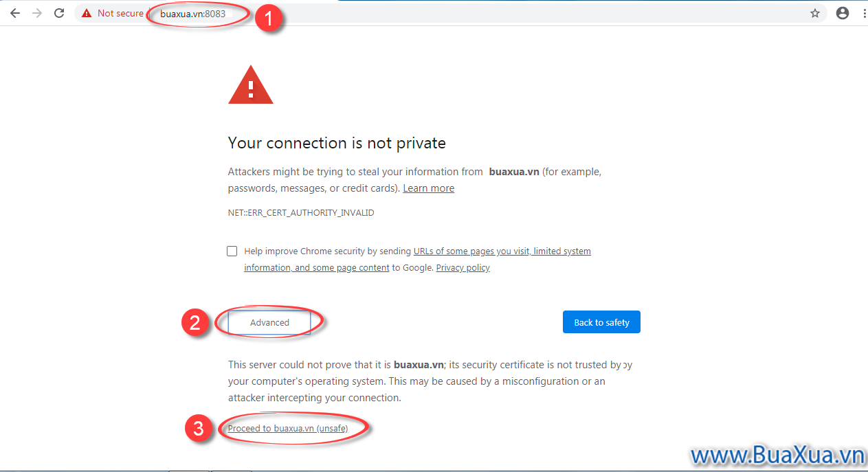Click the Back to safety button
This screenshot has width=868, height=472.
[601, 322]
